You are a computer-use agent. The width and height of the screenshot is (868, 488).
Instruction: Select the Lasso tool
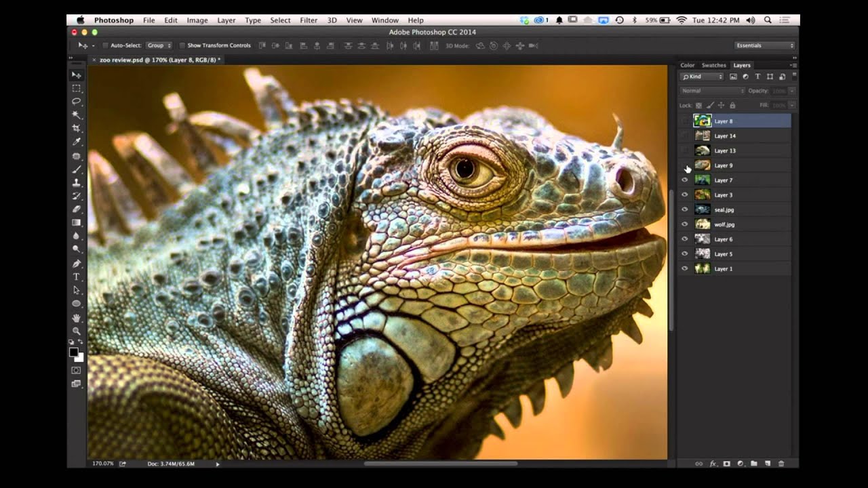[x=76, y=102]
